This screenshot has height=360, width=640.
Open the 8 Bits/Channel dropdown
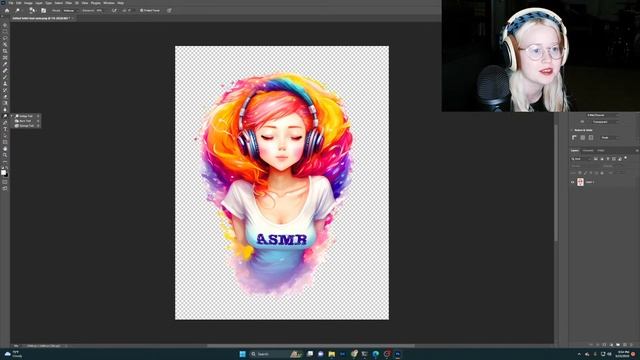click(x=602, y=116)
